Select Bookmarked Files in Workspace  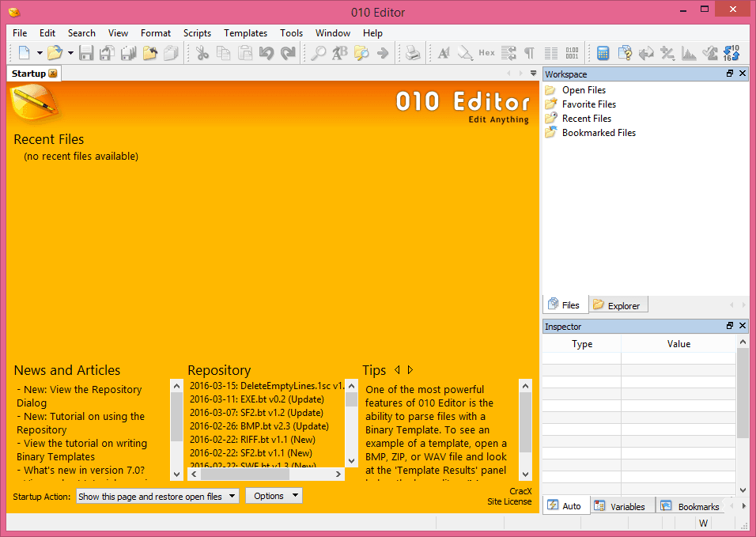click(x=590, y=133)
